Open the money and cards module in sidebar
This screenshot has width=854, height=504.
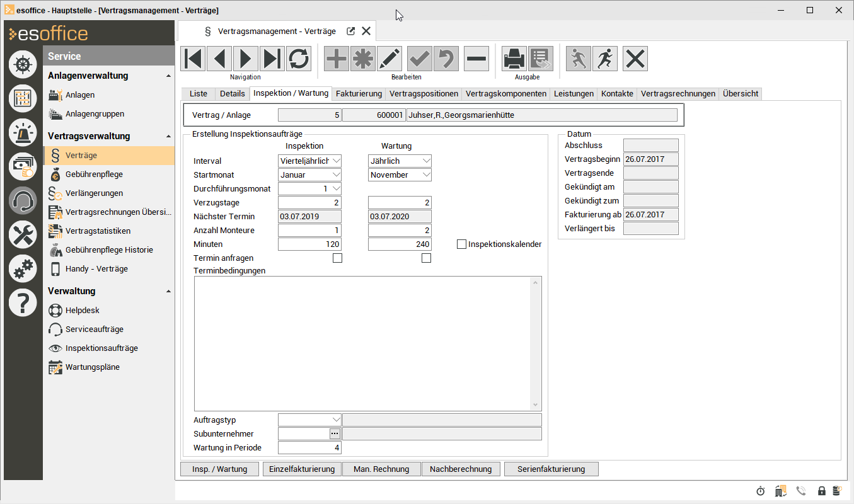23,167
